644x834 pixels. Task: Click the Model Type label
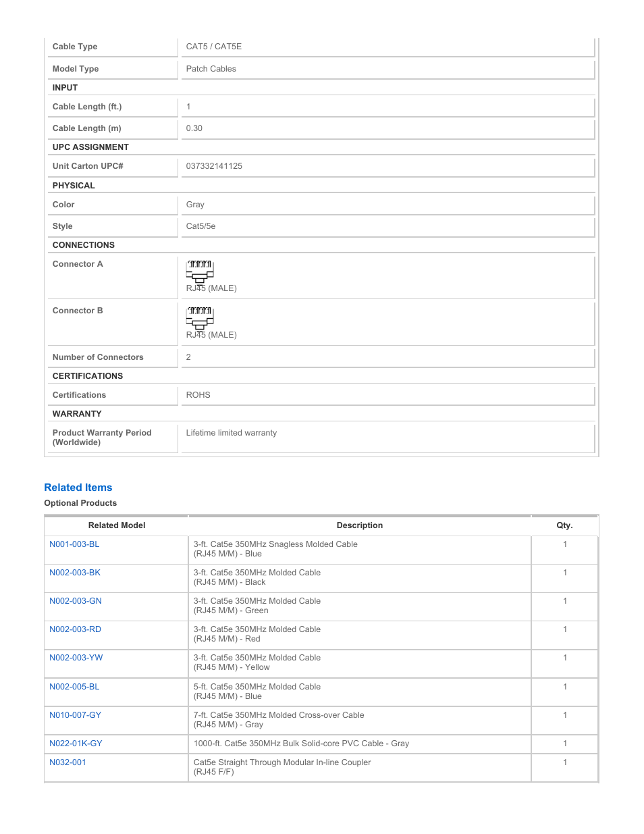pyautogui.click(x=76, y=69)
